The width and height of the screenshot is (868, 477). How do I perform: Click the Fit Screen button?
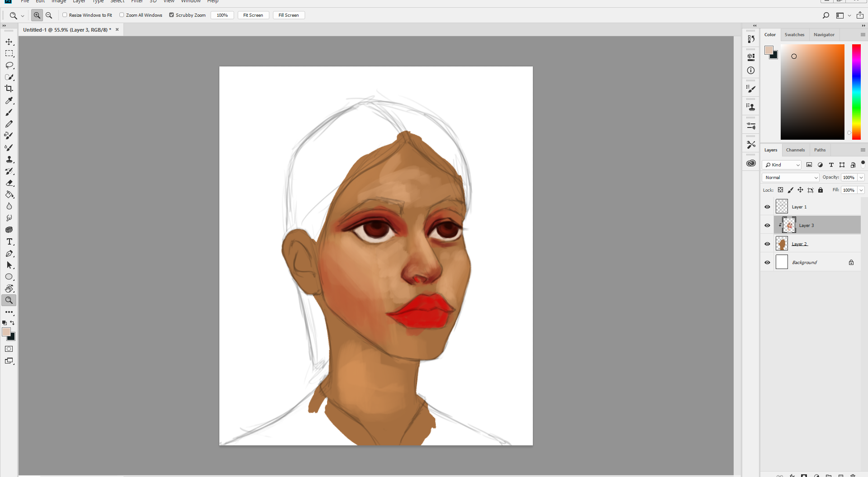click(253, 15)
